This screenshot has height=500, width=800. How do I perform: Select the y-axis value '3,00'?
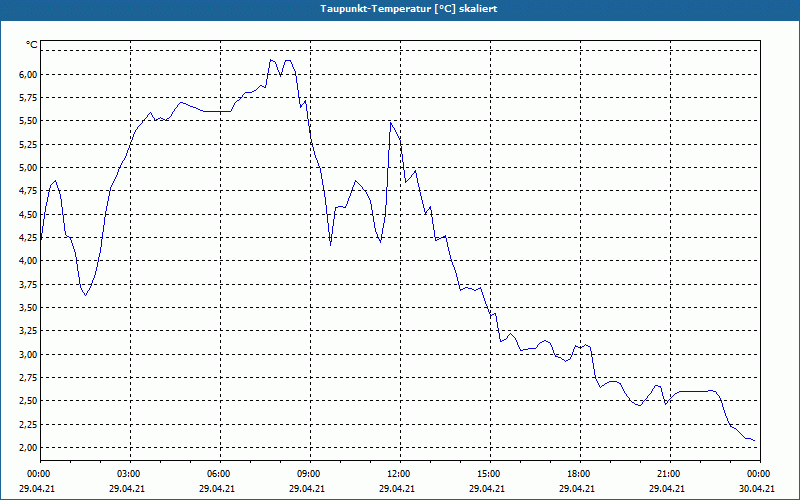pos(29,354)
